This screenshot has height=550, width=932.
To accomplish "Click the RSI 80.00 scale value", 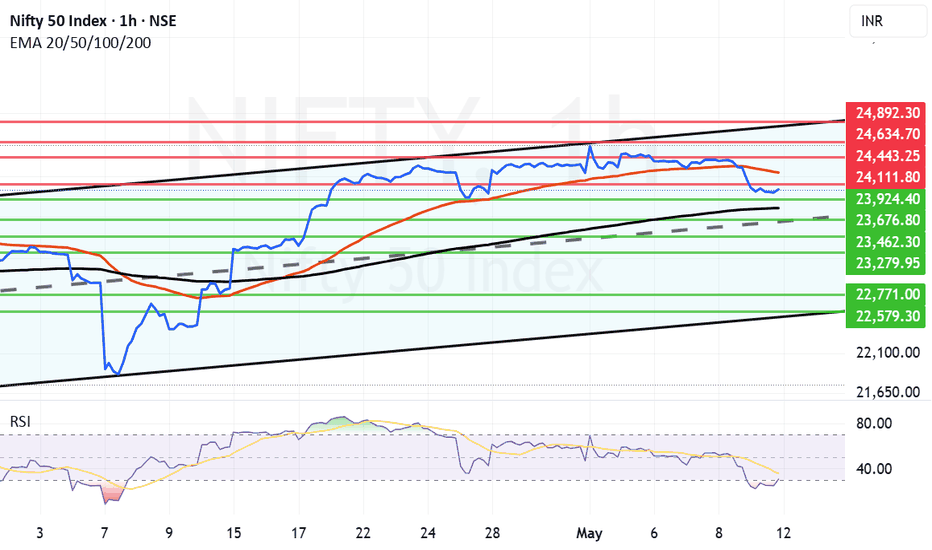I will (x=874, y=423).
